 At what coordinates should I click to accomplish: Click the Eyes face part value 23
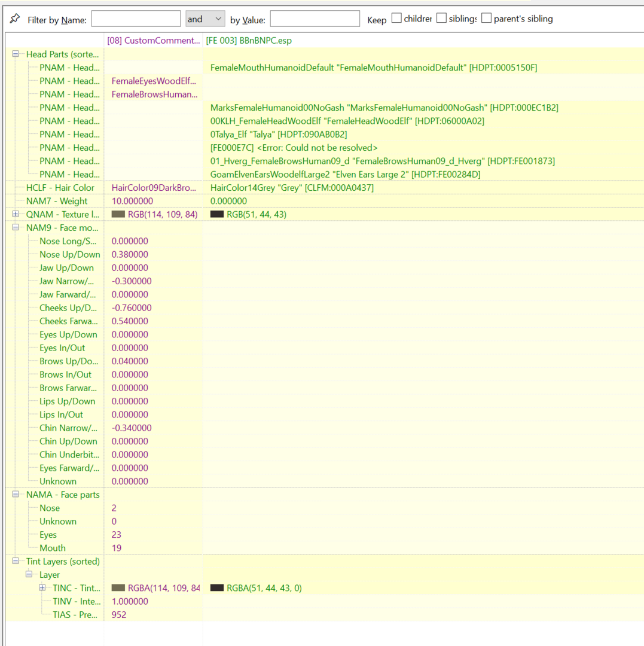pyautogui.click(x=116, y=535)
